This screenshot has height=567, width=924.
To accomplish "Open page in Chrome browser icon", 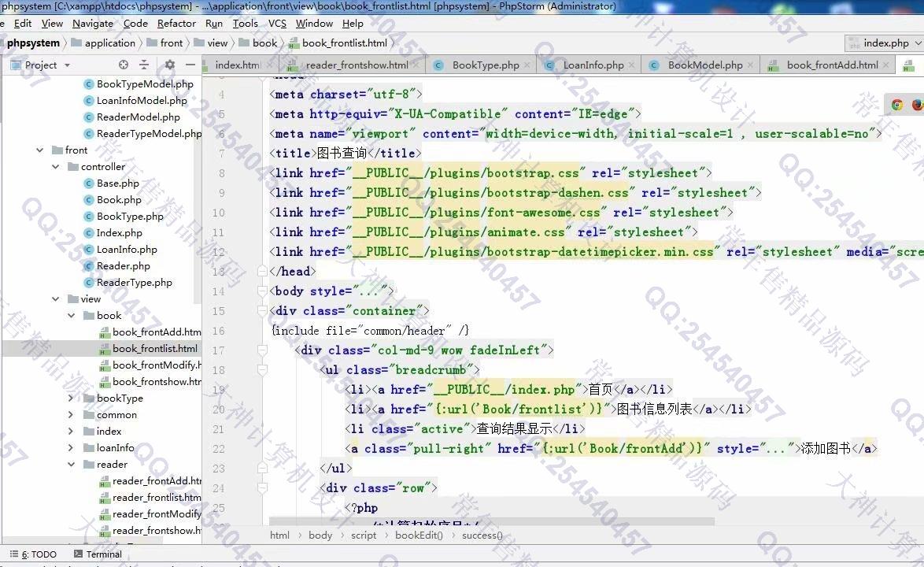I will pos(897,105).
